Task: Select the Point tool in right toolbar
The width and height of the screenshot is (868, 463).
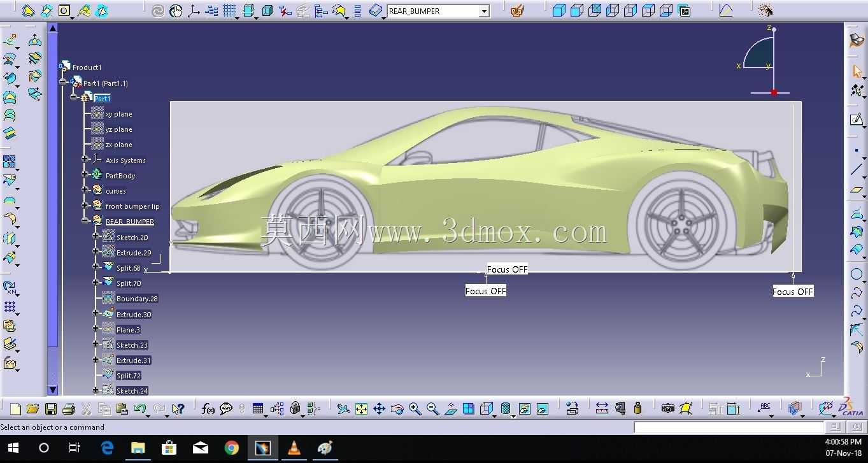Action: click(857, 150)
